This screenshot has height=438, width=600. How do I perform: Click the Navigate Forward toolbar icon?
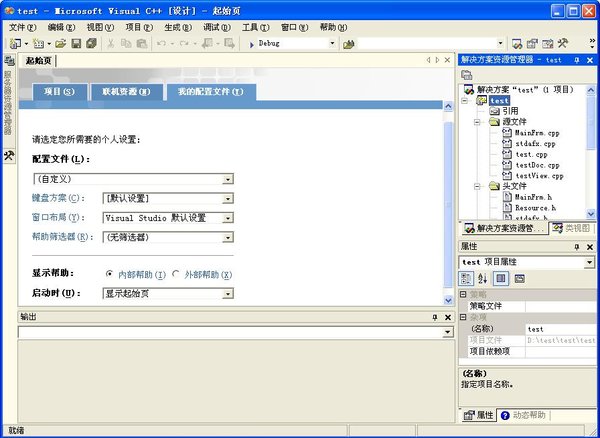pos(229,44)
